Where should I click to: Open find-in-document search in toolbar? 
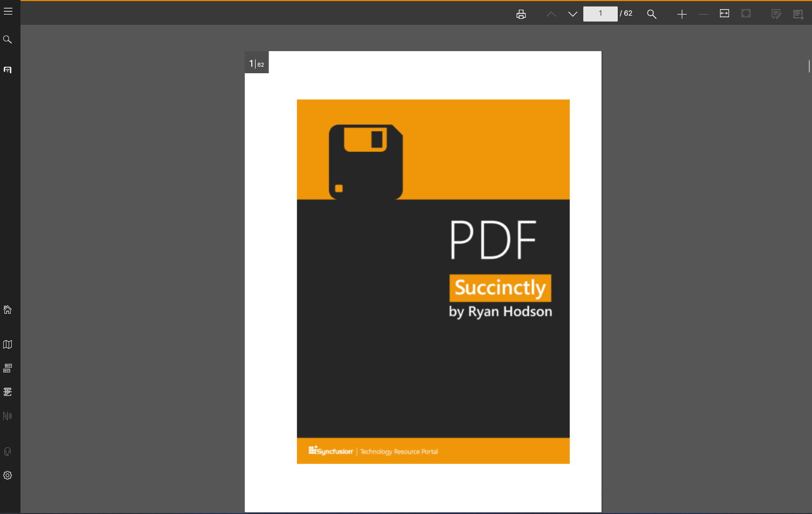pyautogui.click(x=652, y=14)
